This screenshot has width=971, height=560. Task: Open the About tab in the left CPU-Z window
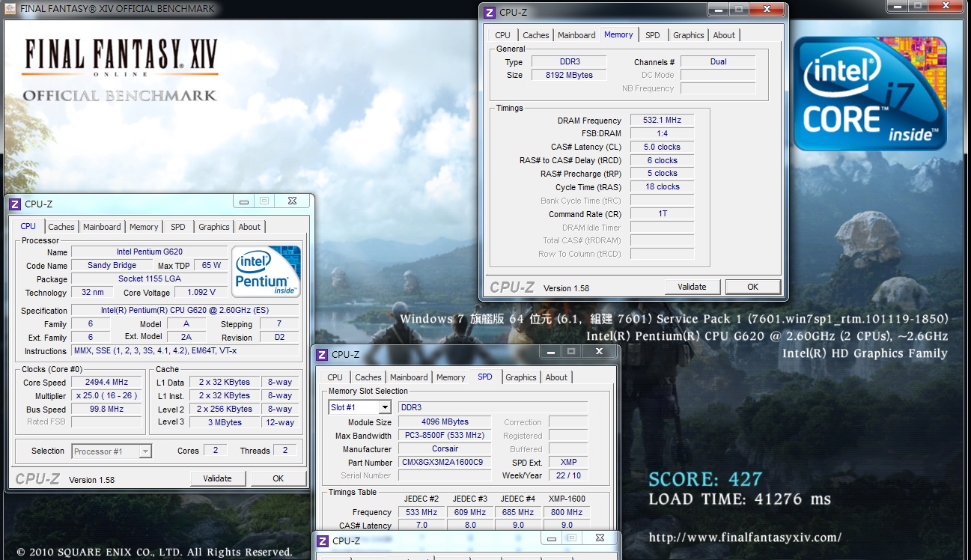click(x=249, y=227)
